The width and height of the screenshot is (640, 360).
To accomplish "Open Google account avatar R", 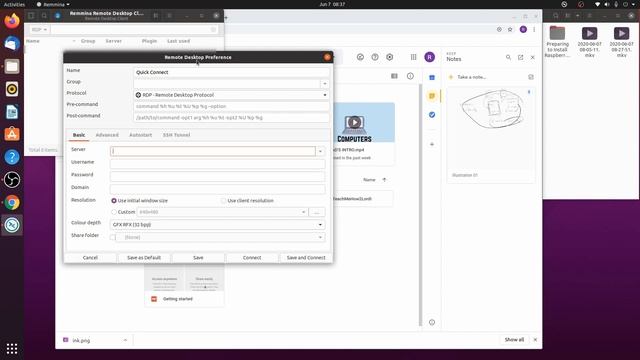I will pyautogui.click(x=429, y=57).
